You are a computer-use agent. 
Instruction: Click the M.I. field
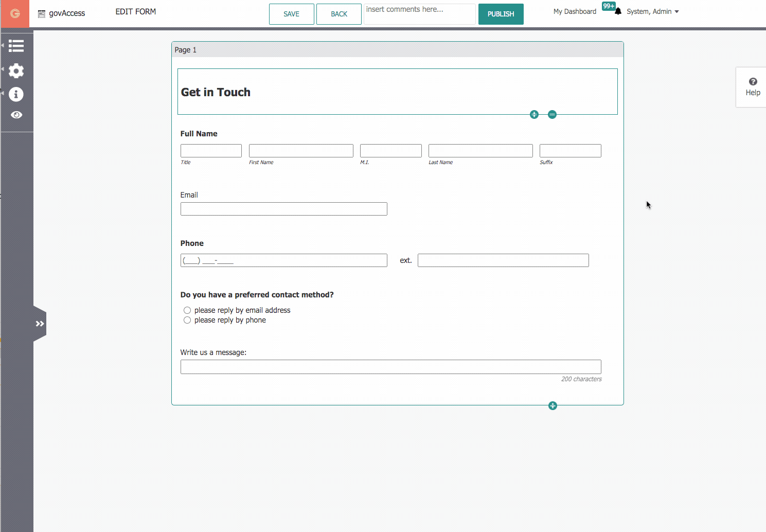tap(391, 151)
